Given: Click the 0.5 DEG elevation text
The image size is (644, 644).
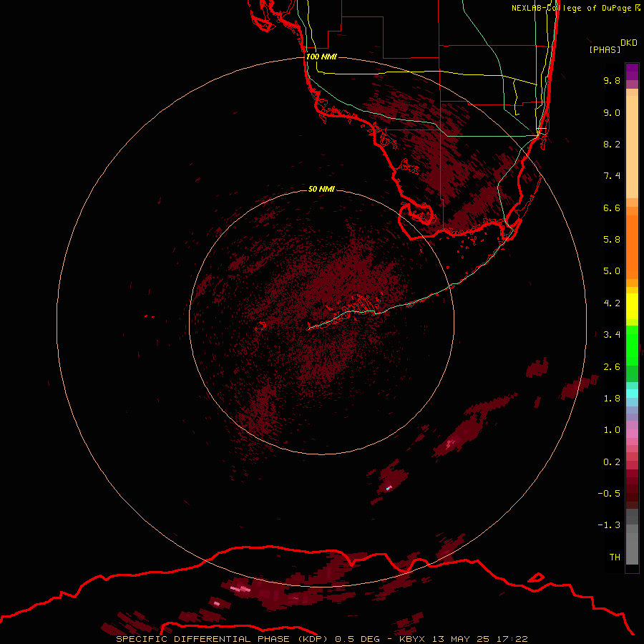Looking at the screenshot, I should pyautogui.click(x=357, y=639).
